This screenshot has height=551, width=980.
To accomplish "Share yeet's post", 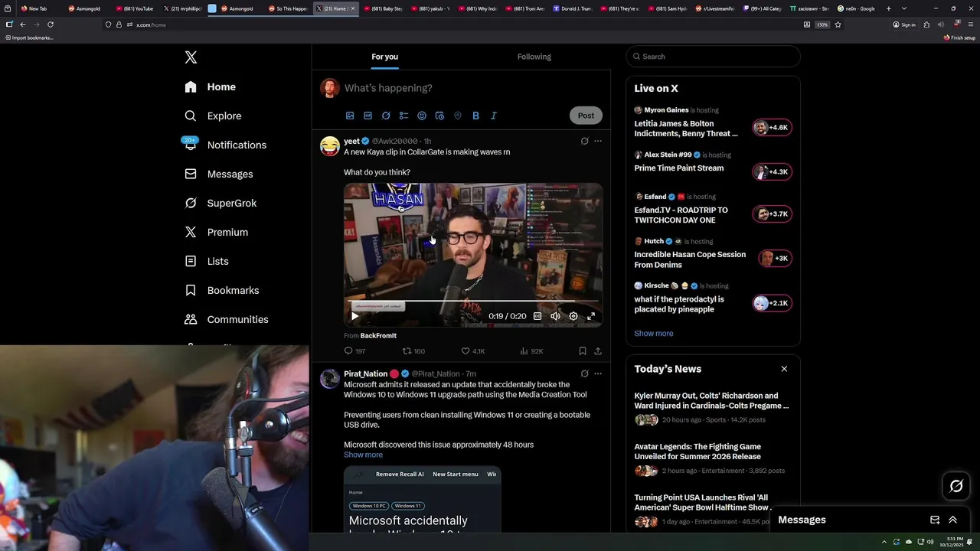I will click(x=598, y=351).
